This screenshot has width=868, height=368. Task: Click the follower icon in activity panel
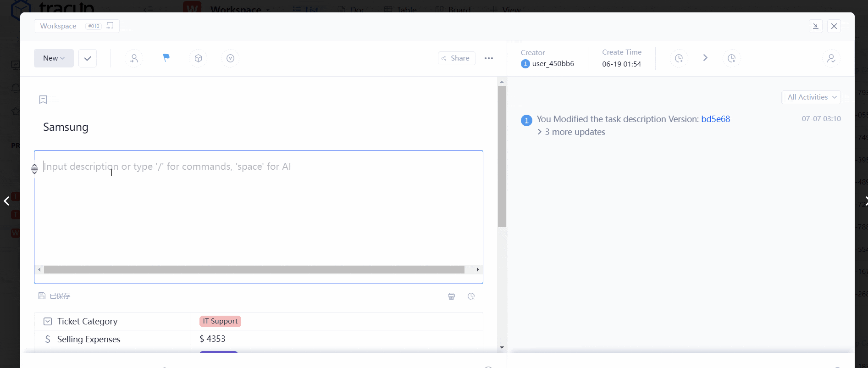point(831,58)
